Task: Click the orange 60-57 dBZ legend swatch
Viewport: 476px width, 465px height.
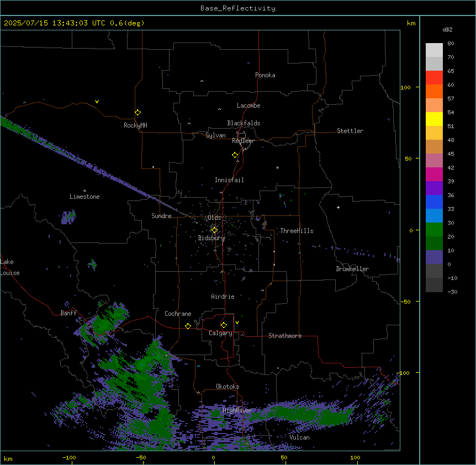Action: [x=434, y=91]
